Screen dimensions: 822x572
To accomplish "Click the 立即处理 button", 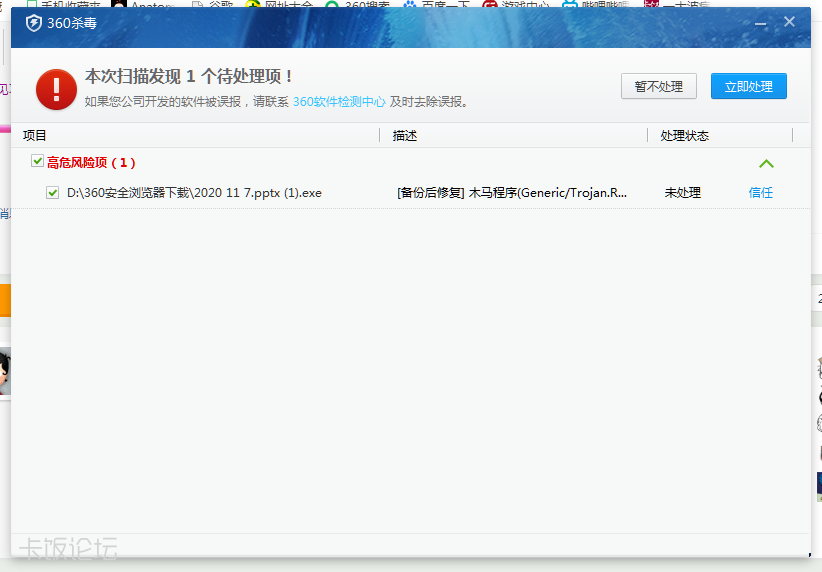I will coord(749,86).
